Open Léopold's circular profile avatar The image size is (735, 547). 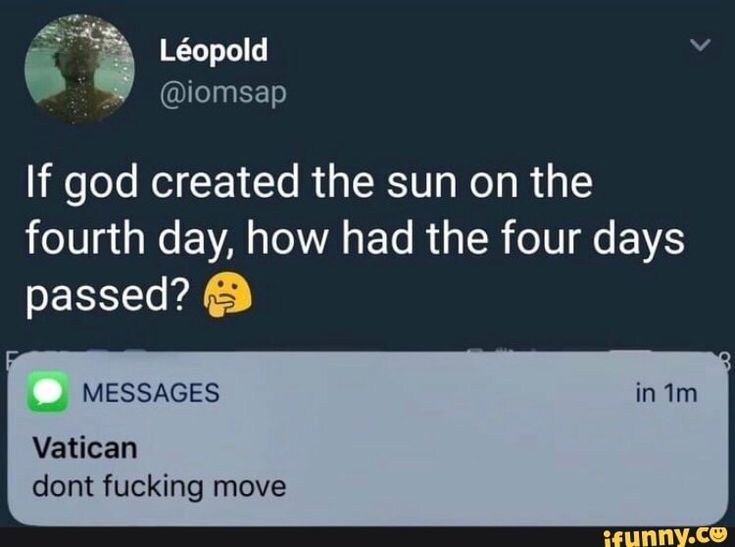click(x=80, y=69)
